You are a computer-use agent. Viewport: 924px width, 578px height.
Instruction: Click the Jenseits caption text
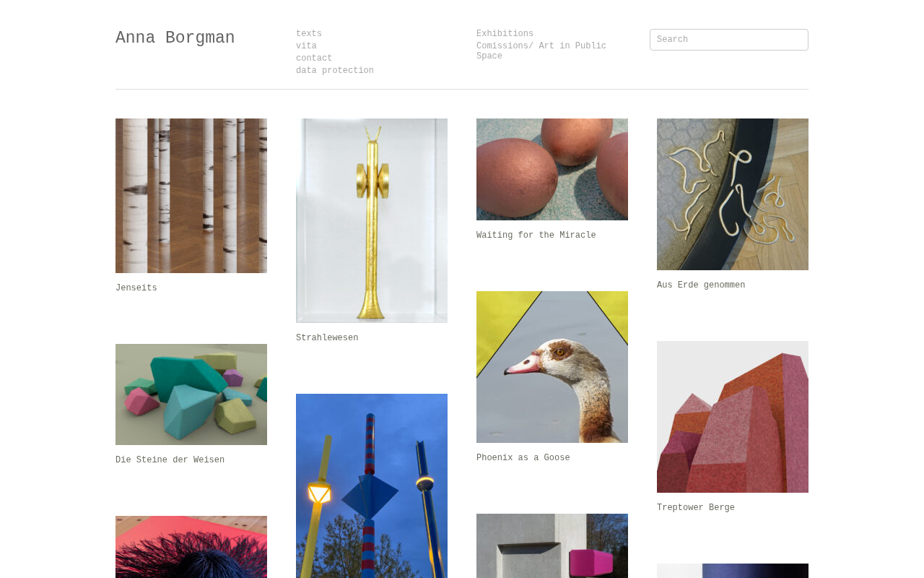click(136, 288)
